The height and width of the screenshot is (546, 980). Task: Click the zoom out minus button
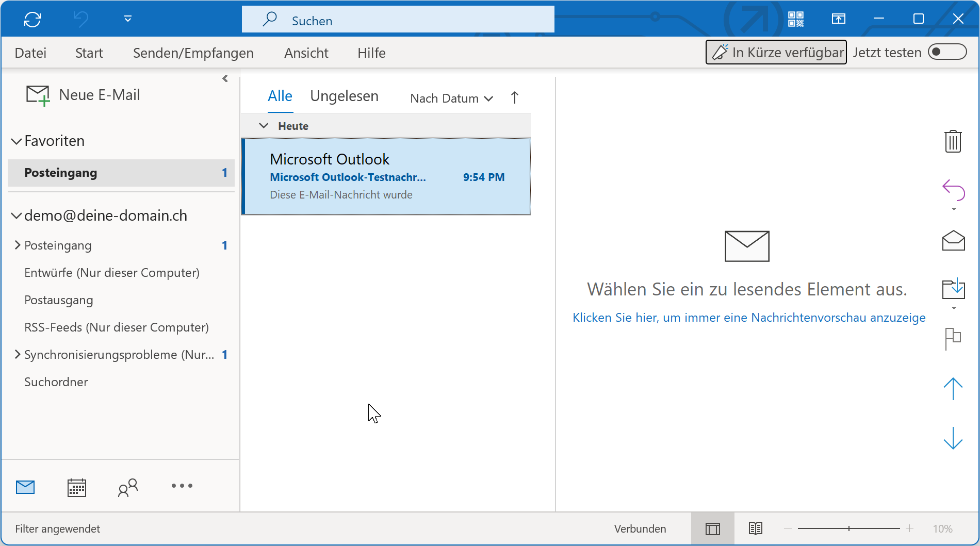[x=788, y=528]
